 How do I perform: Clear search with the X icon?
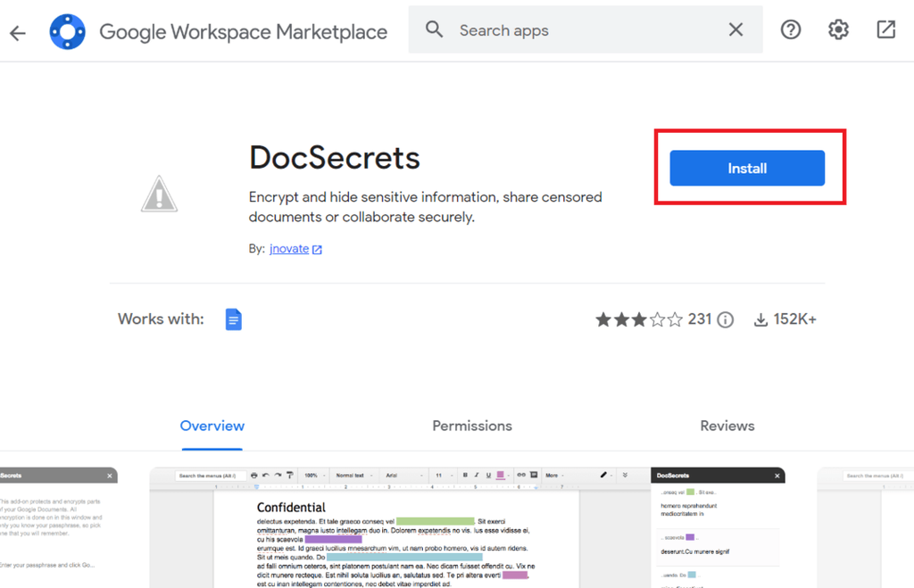735,29
